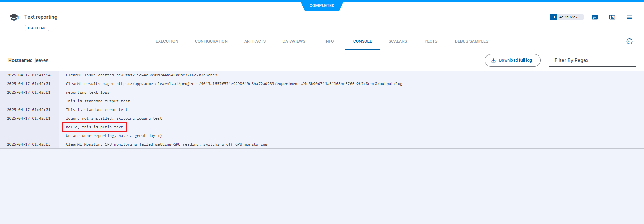Show the PLOTS tab
The height and width of the screenshot is (224, 644).
coord(431,41)
